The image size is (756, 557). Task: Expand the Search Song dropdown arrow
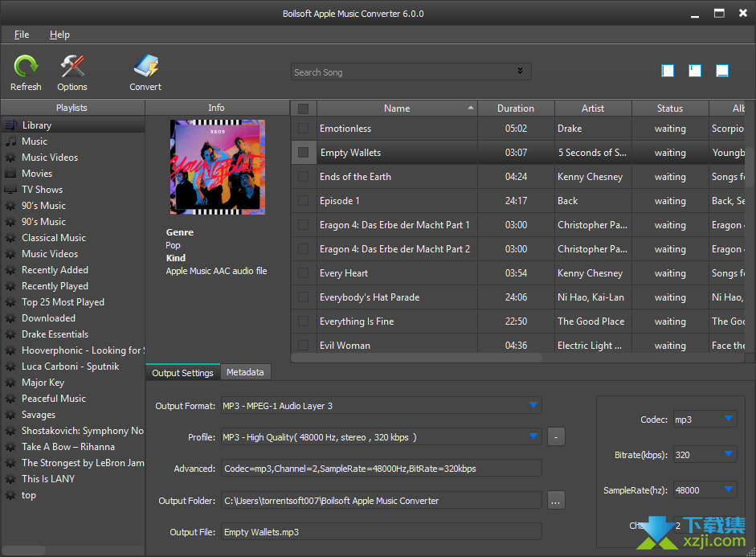point(521,71)
